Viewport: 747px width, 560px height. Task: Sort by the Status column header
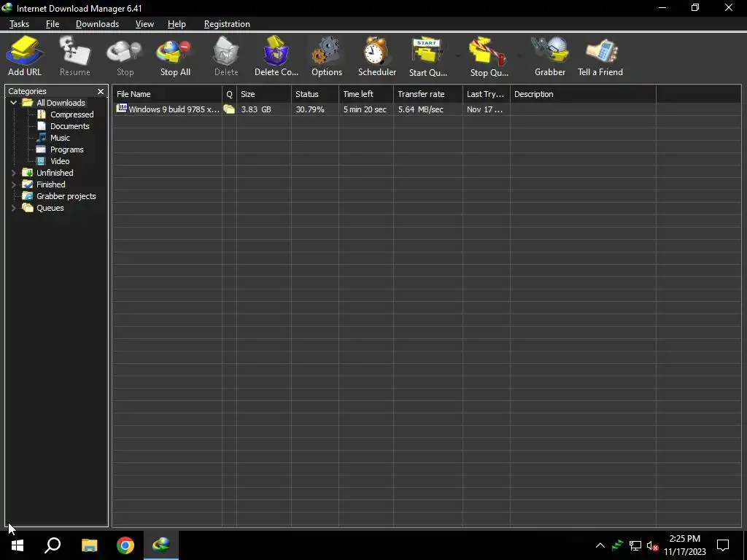tap(315, 94)
